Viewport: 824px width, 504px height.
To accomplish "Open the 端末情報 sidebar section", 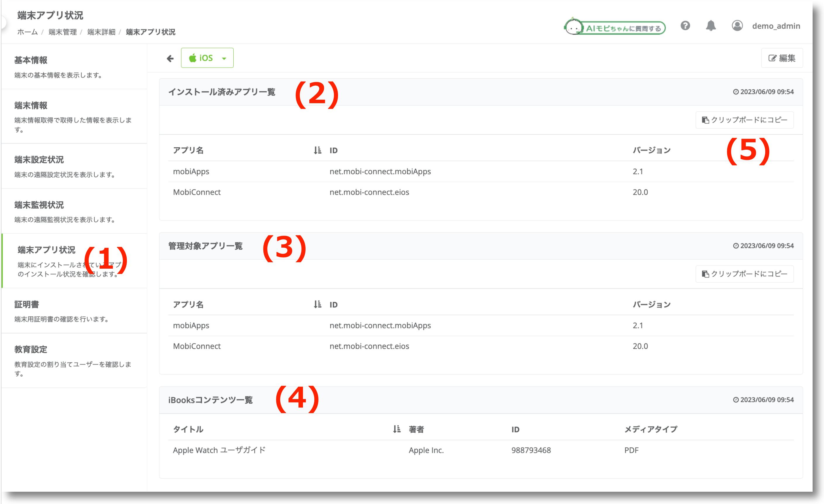I will (74, 116).
